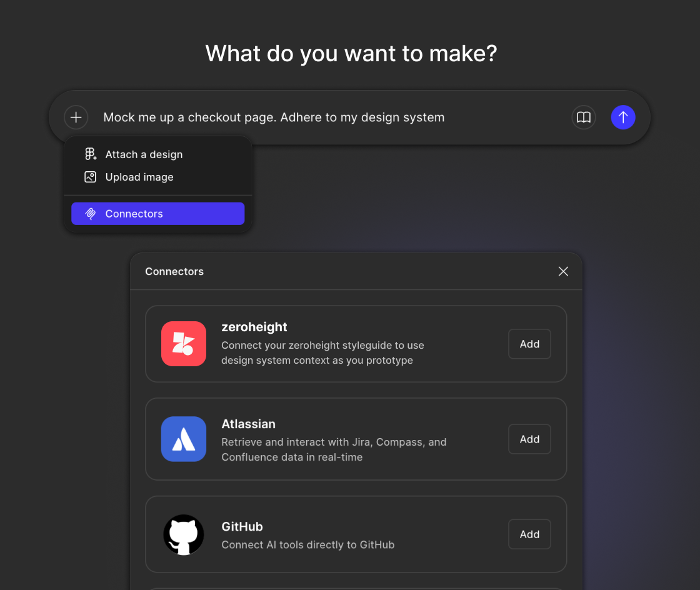Select the zeroheight connector card
The image size is (700, 590).
356,344
